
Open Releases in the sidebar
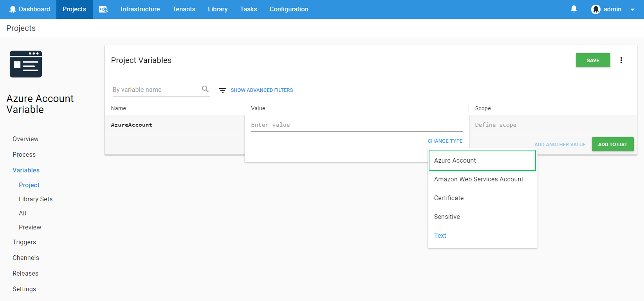(25, 274)
